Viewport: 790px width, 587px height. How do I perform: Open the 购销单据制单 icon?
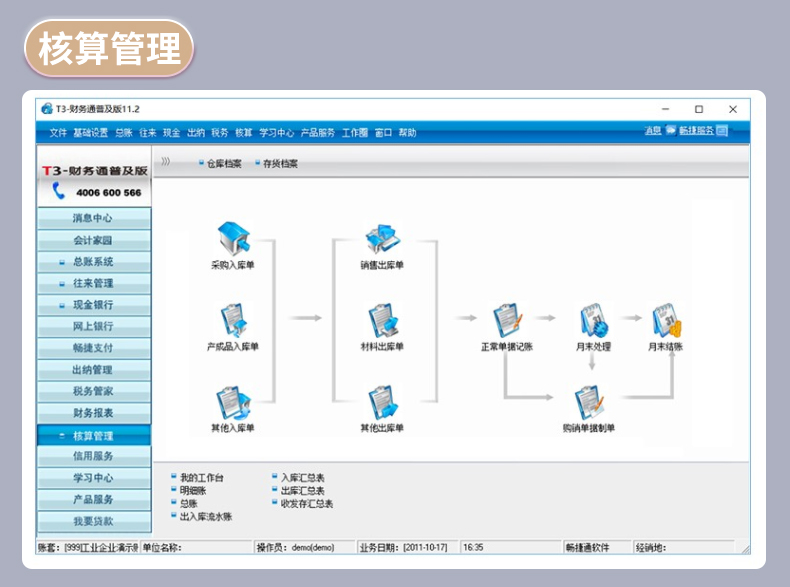pos(589,403)
